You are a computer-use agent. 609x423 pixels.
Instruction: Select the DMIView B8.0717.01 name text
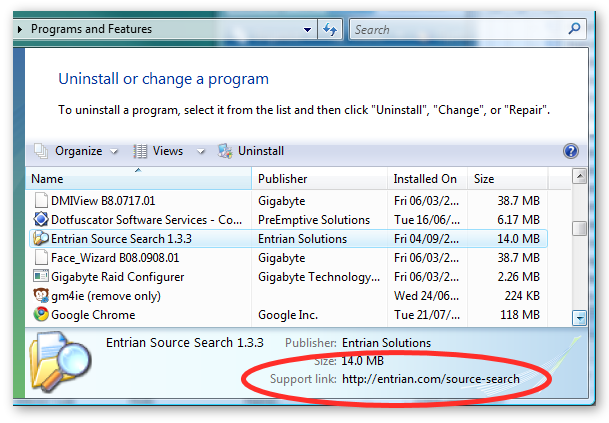click(103, 201)
